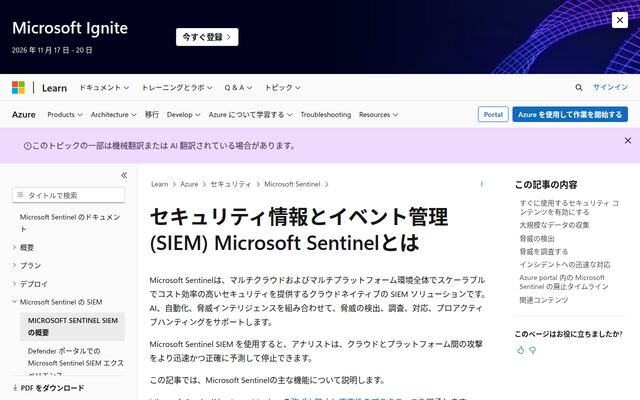
Task: Click the セキュリティ breadcrumb link
Action: 231,184
